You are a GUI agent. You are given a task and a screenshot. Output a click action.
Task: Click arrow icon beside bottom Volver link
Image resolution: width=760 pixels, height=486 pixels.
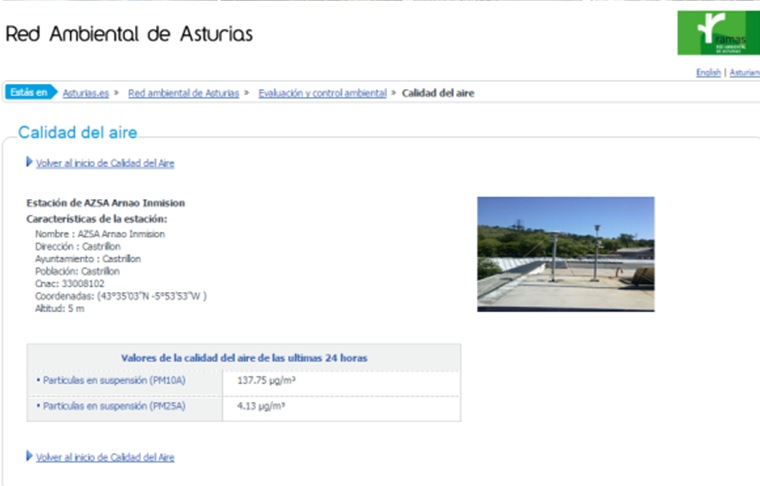[29, 456]
